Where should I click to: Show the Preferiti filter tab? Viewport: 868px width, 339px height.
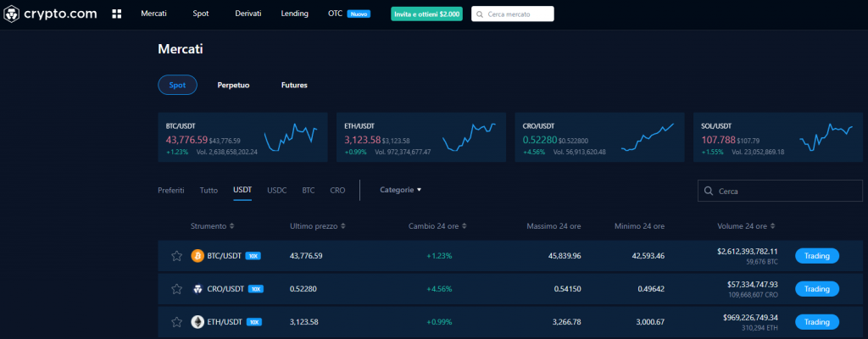coord(171,190)
